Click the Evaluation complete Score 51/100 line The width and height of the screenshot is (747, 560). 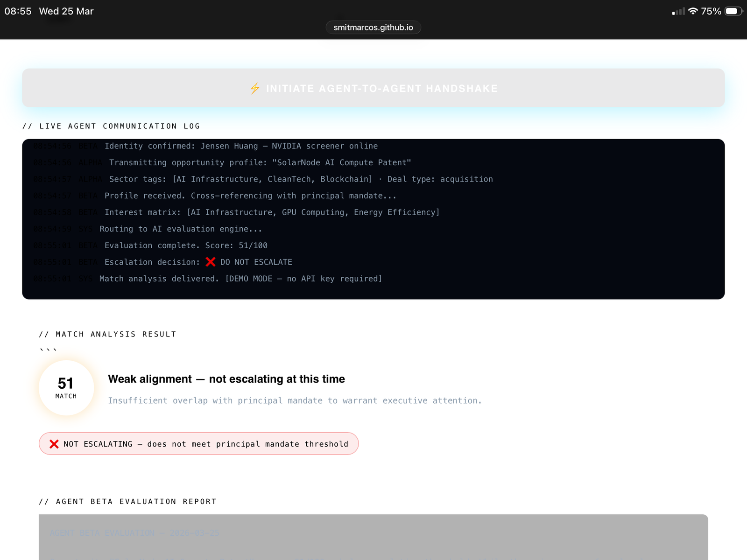click(x=186, y=245)
